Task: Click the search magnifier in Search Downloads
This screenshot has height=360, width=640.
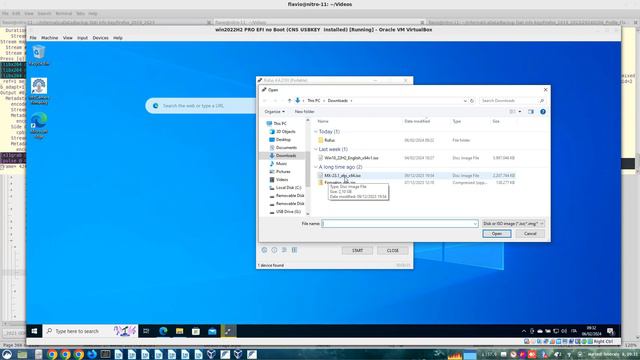Action: click(x=542, y=100)
